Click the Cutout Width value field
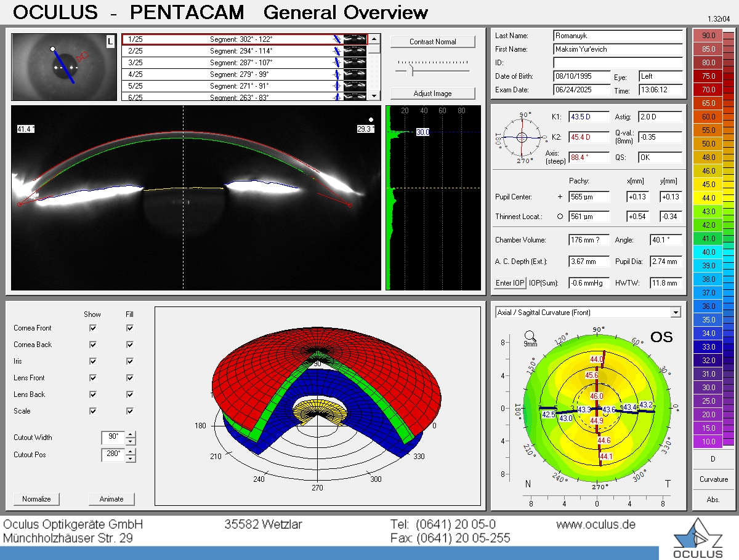The image size is (739, 560). [113, 438]
